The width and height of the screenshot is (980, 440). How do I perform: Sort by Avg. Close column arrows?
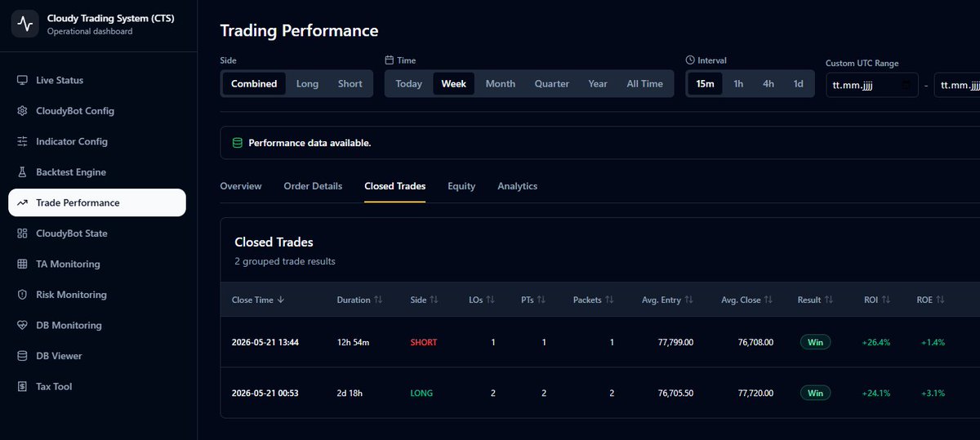coord(768,300)
